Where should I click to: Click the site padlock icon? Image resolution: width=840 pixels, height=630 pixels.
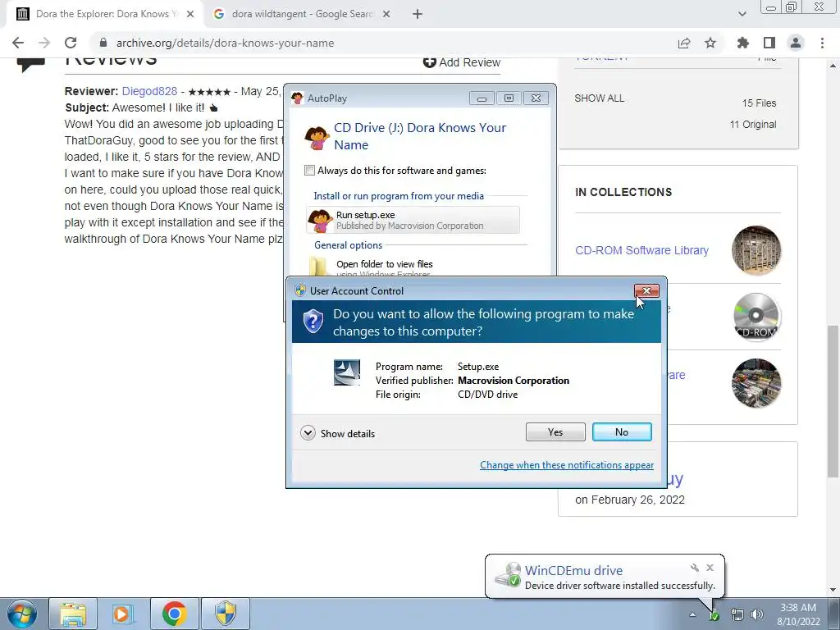point(103,43)
